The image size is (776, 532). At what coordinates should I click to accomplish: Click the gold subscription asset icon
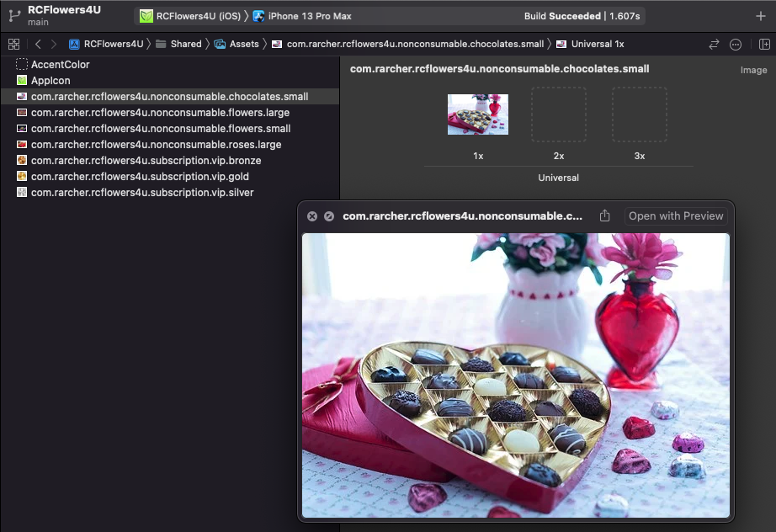point(22,176)
